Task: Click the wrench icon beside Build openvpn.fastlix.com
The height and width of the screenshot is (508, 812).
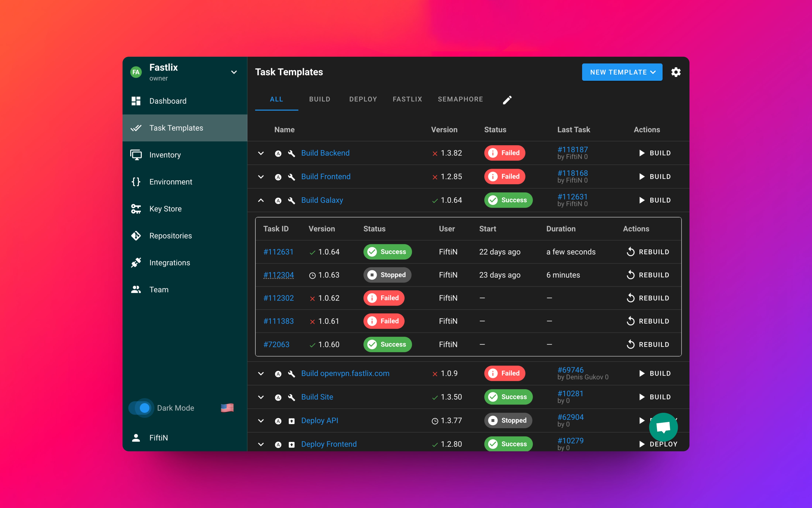Action: 292,374
